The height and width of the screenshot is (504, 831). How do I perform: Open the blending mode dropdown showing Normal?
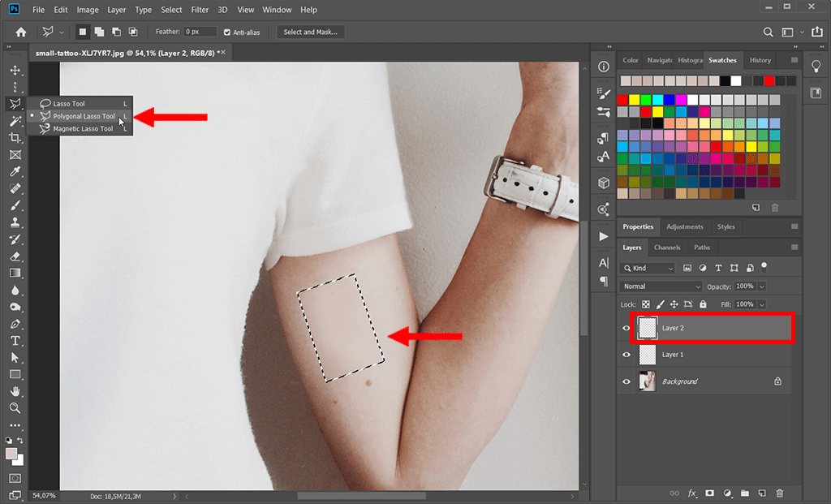tap(660, 286)
